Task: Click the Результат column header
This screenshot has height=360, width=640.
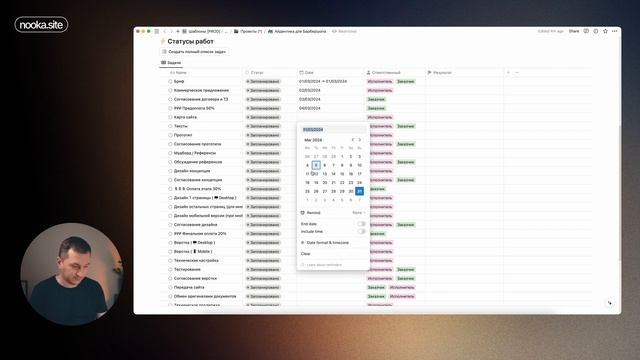Action: 440,73
